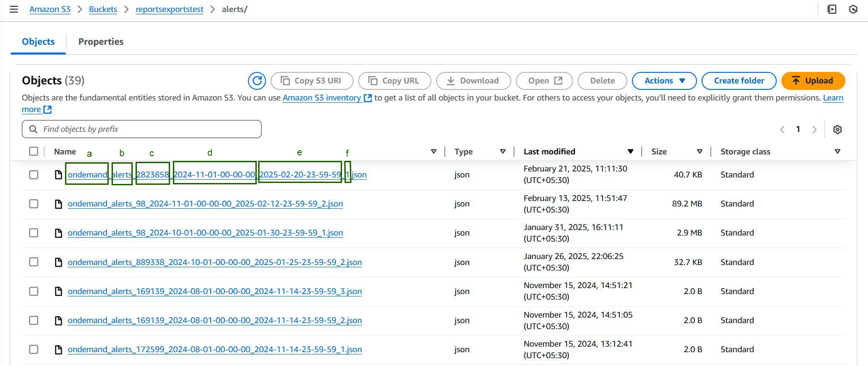Viewport: 868px width, 366px height.
Task: Select checkbox for ondemand_alerts_172599 file
Action: pos(34,349)
